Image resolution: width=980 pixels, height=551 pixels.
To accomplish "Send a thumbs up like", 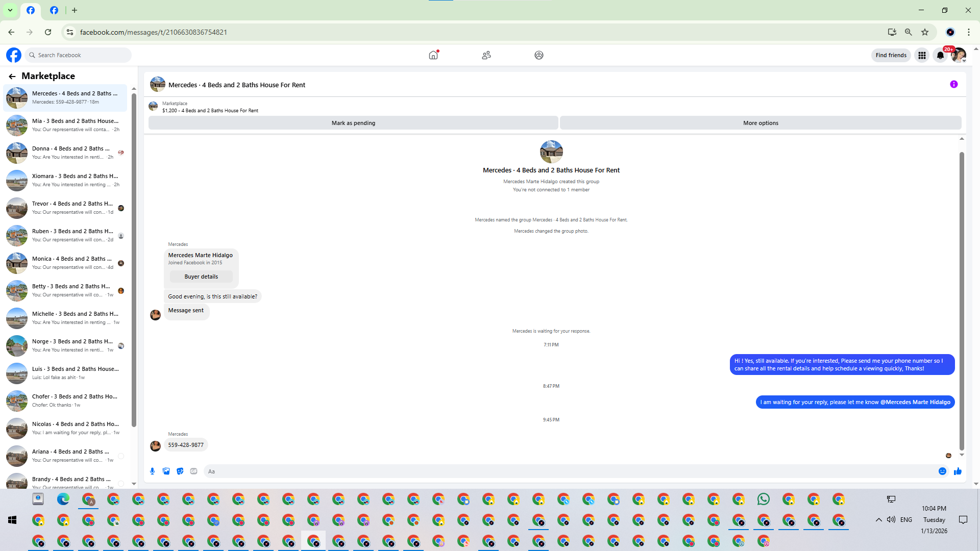I will point(958,471).
